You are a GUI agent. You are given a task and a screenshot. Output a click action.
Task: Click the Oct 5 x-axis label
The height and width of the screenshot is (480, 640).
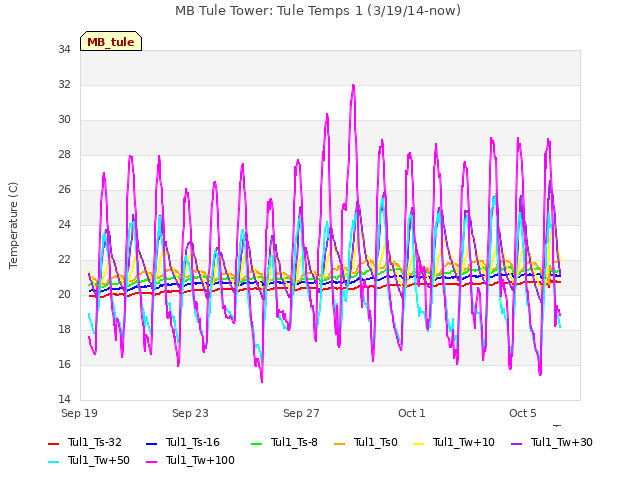pyautogui.click(x=522, y=413)
